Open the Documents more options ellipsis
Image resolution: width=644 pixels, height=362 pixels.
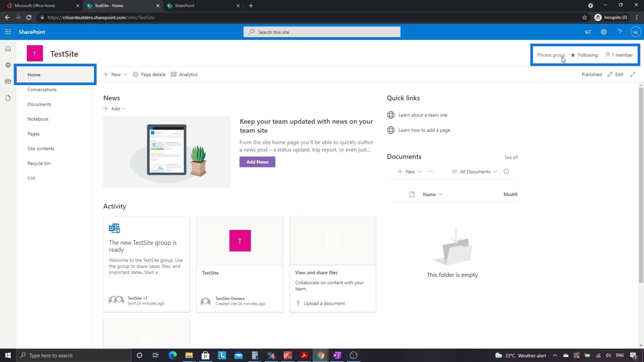point(431,172)
